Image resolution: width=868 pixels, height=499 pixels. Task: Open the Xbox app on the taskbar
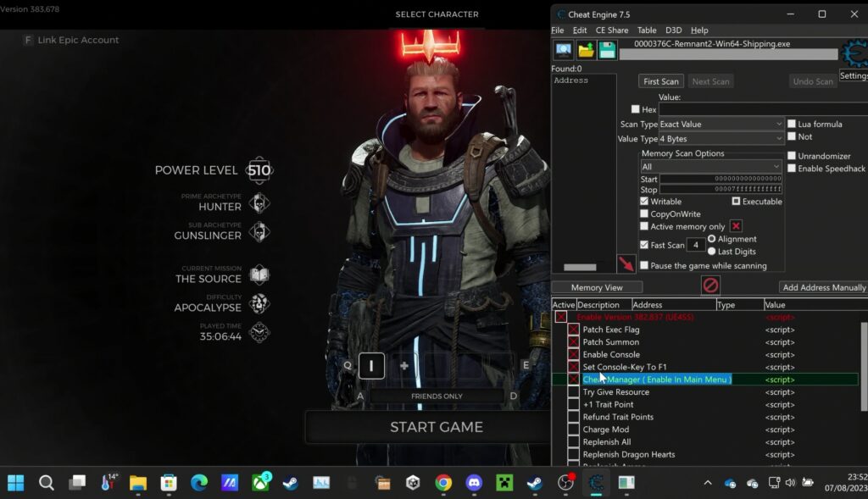(x=261, y=483)
